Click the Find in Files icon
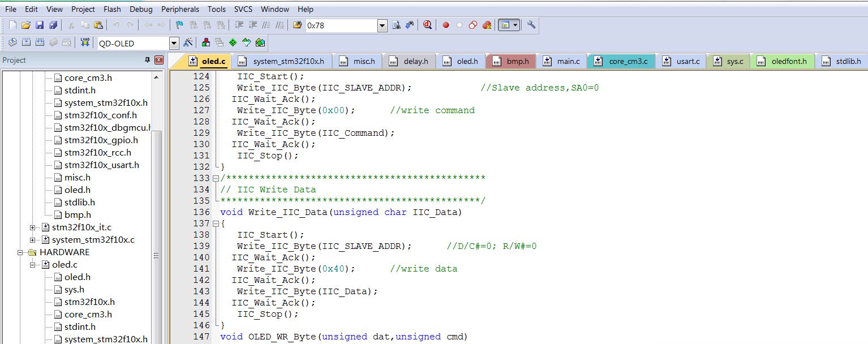868x344 pixels. [x=396, y=25]
